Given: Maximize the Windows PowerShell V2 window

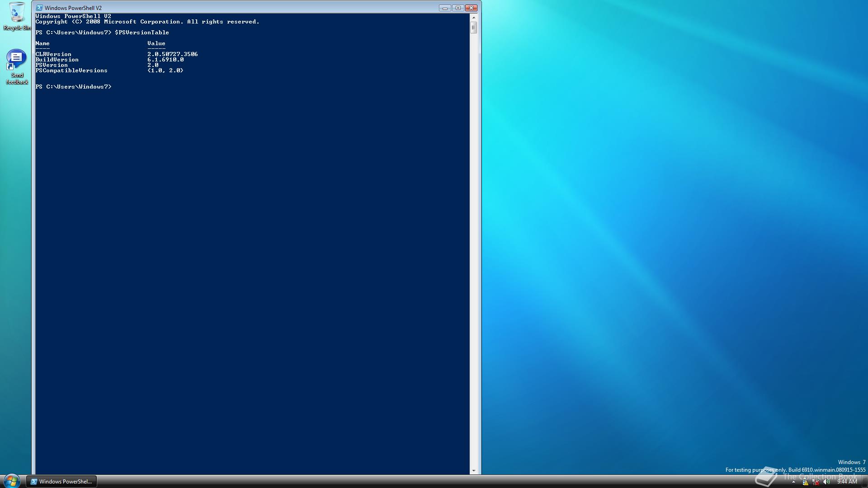Looking at the screenshot, I should point(458,8).
